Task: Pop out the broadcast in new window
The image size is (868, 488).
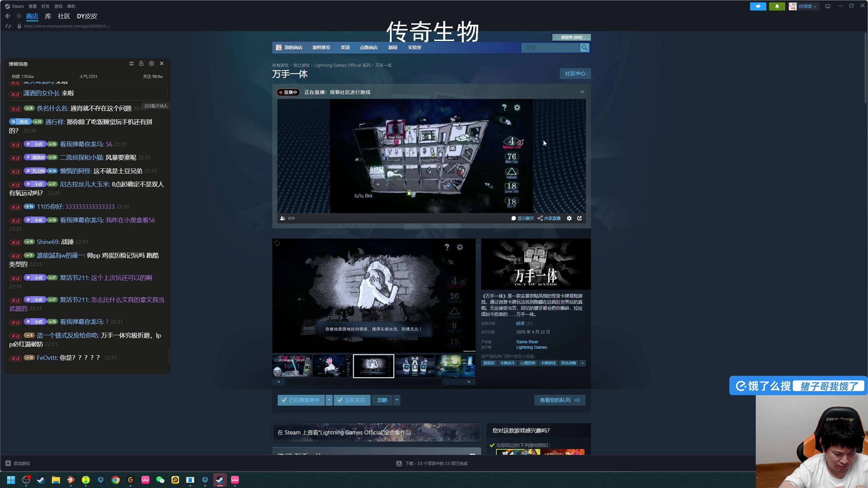Action: point(579,218)
